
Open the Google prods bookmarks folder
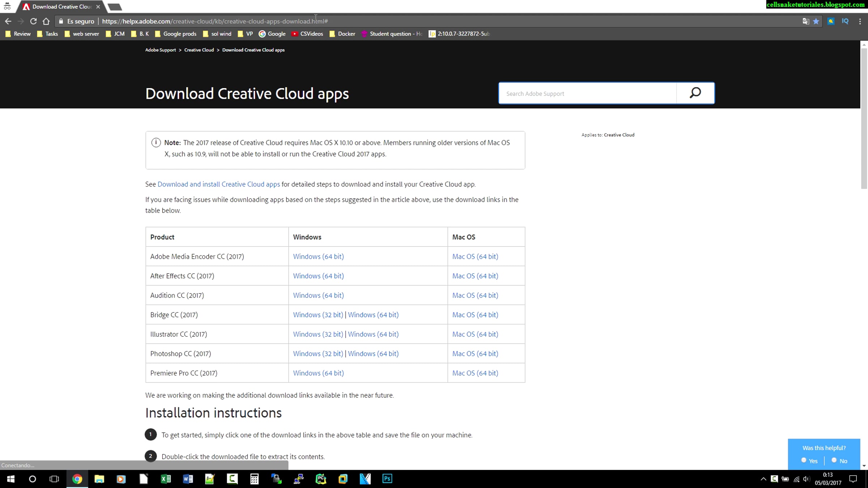pyautogui.click(x=176, y=34)
